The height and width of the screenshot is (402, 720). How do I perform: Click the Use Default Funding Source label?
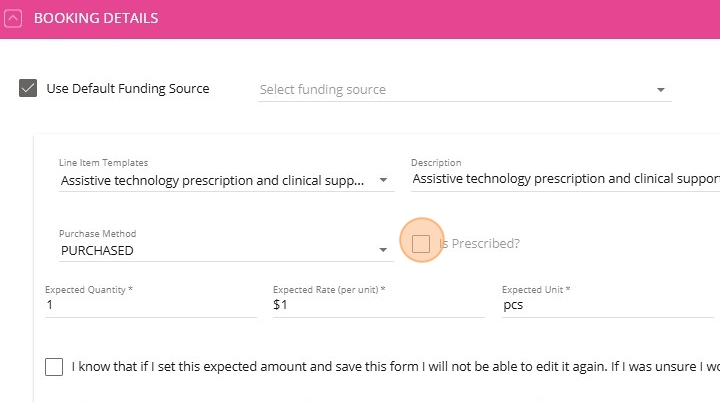point(128,89)
